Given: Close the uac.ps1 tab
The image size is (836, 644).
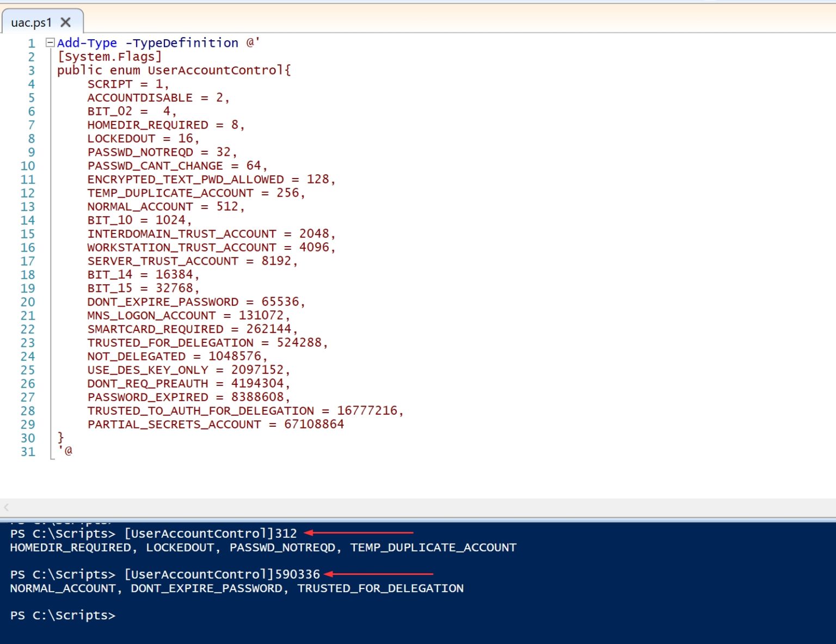Looking at the screenshot, I should point(66,22).
